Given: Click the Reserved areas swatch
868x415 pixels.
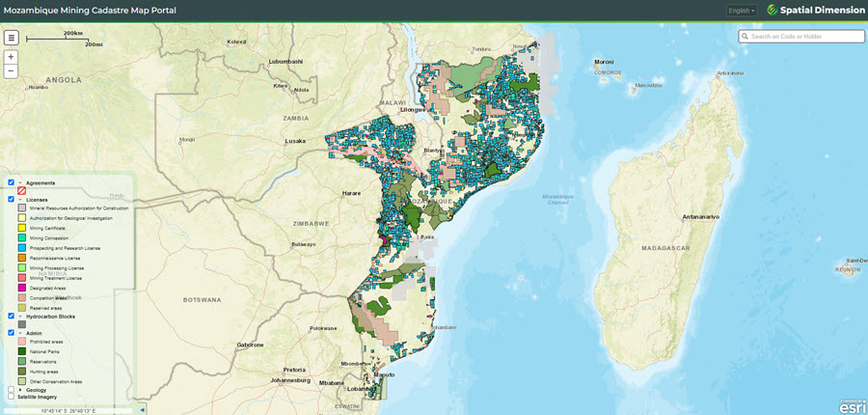Looking at the screenshot, I should tap(21, 308).
